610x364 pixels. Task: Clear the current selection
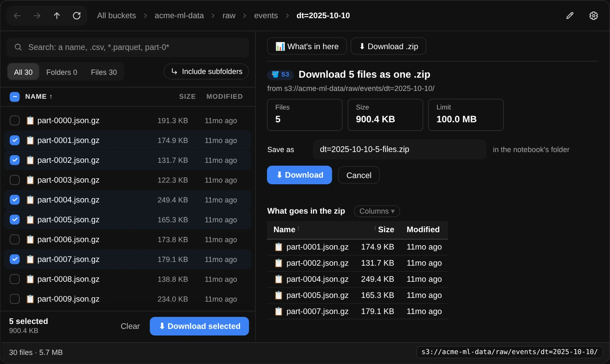(130, 326)
